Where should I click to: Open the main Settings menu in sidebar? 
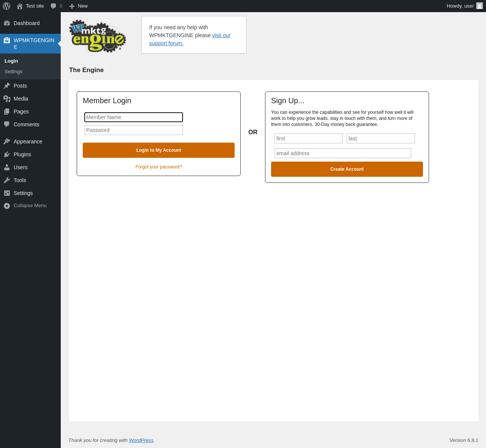[30, 193]
